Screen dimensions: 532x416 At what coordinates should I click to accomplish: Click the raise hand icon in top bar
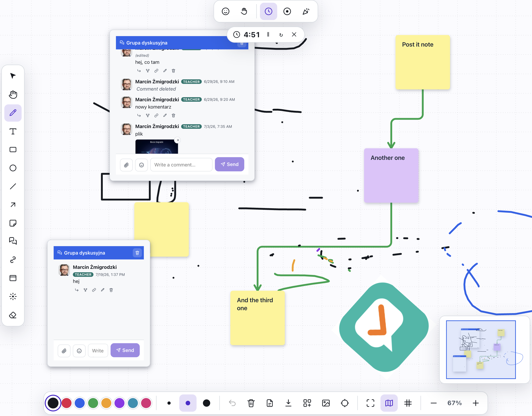(244, 11)
